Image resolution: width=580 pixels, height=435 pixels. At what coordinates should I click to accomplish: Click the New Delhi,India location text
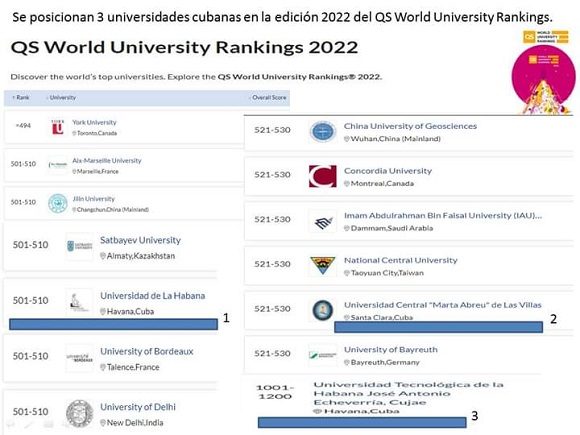135,423
